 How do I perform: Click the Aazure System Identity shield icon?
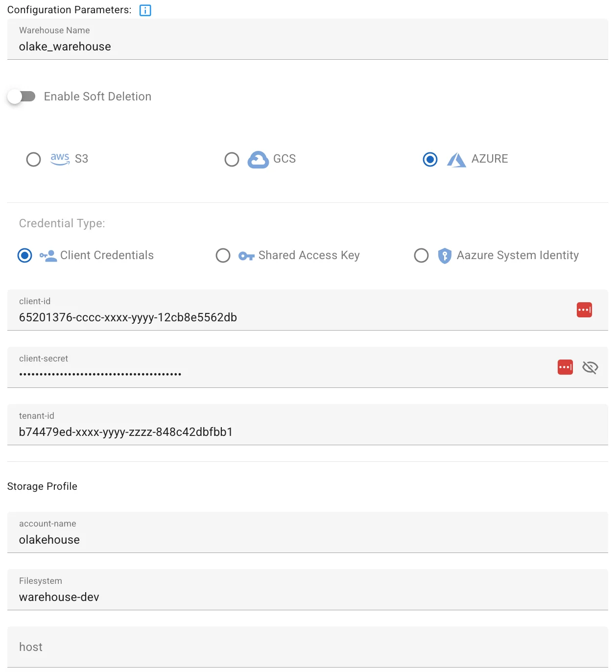pyautogui.click(x=445, y=256)
